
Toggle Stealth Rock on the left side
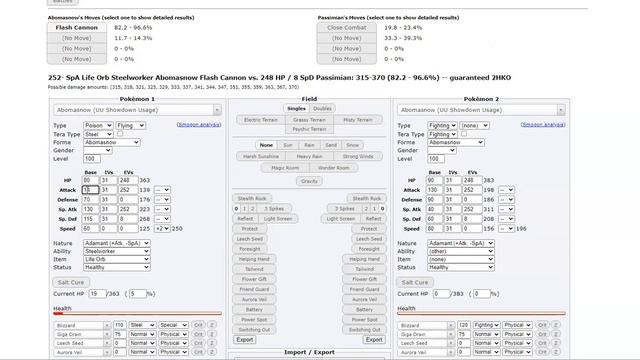point(252,198)
